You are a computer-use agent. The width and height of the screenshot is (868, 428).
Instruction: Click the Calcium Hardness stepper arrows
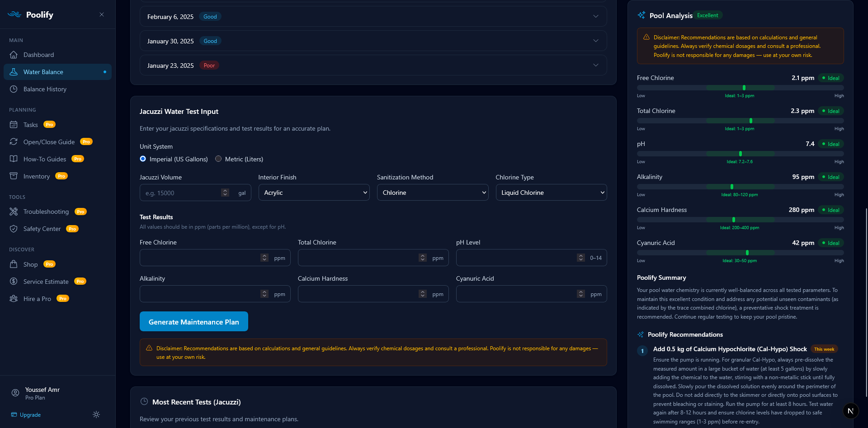click(423, 294)
